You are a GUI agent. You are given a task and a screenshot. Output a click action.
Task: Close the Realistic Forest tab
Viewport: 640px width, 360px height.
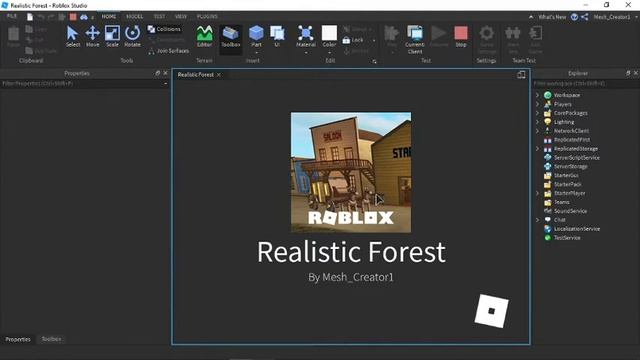tap(219, 75)
